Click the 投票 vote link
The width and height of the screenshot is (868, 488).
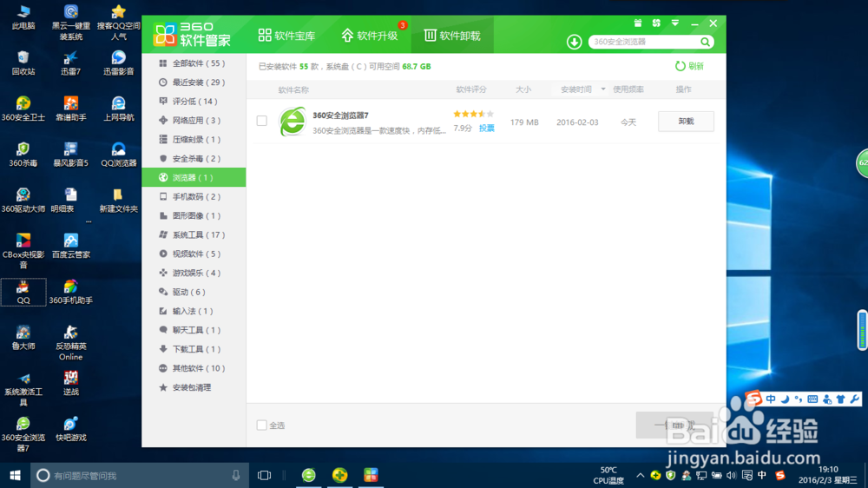487,128
